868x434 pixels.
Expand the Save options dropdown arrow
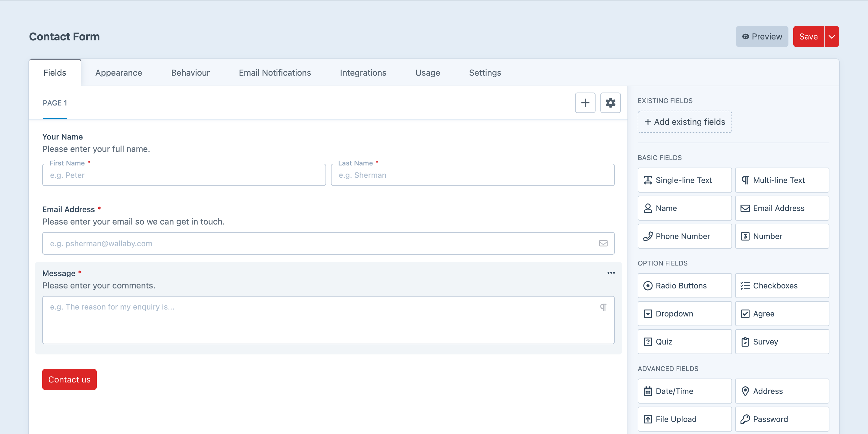coord(832,36)
